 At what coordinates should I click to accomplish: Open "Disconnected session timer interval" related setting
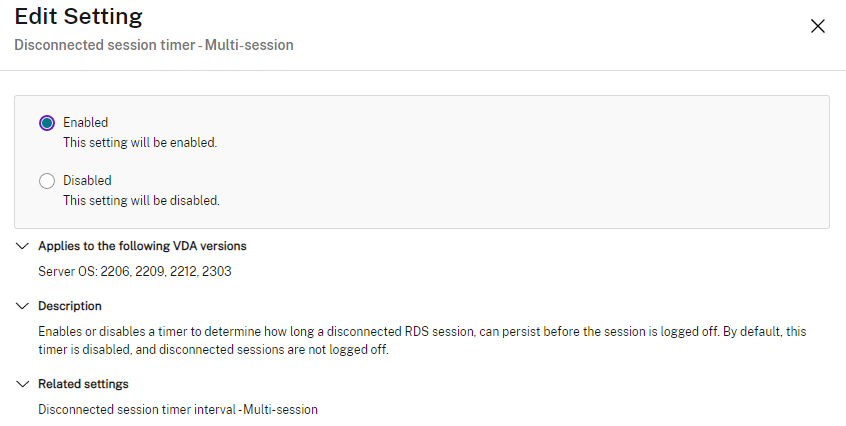pos(178,409)
